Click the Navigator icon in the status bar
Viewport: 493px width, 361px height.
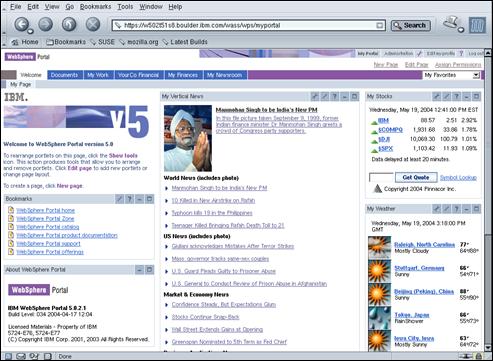tap(8, 356)
